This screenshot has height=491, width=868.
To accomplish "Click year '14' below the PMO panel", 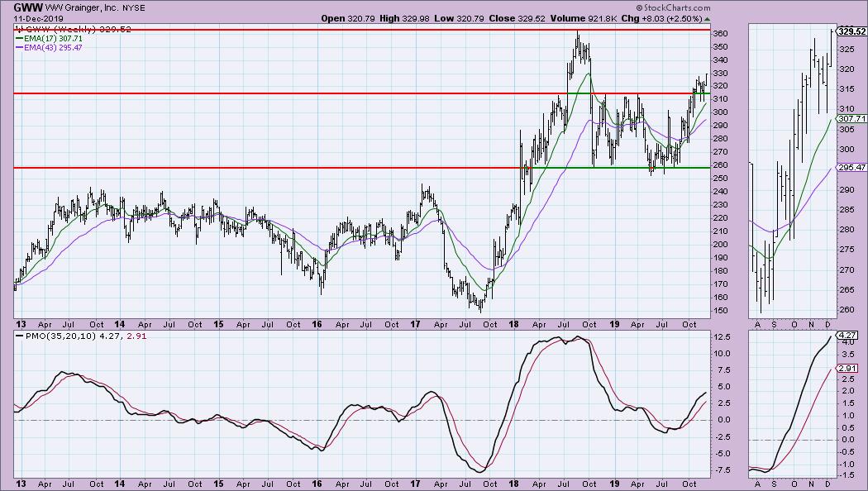I will coord(120,484).
